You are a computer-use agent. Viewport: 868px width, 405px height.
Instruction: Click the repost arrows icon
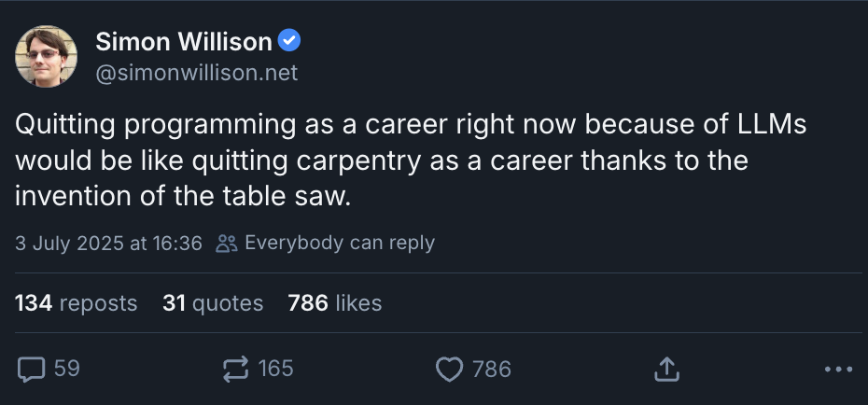[237, 370]
